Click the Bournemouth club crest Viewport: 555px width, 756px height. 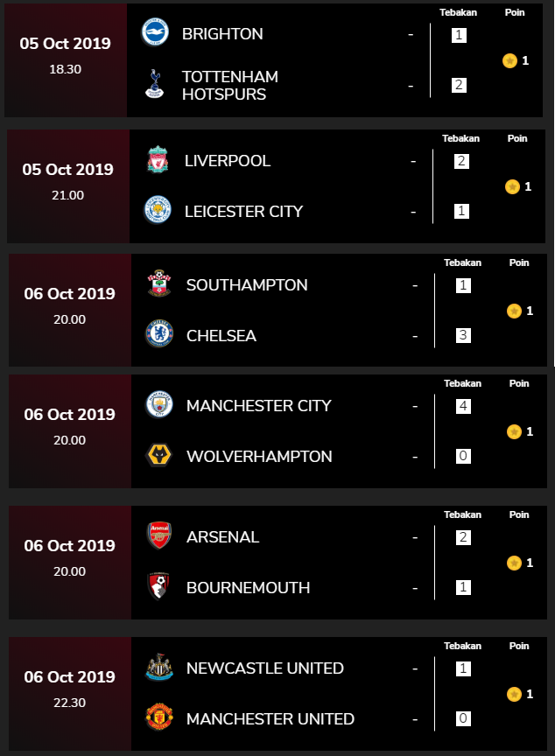(x=159, y=587)
